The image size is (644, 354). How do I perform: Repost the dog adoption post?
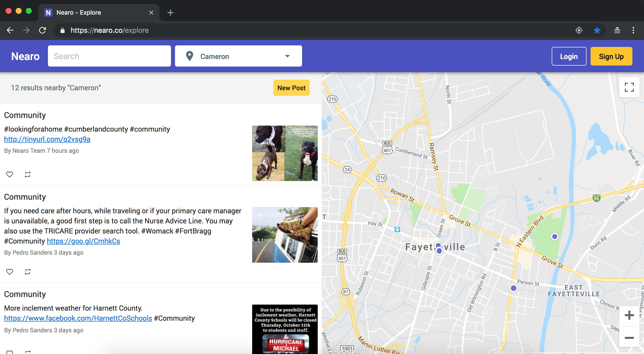(27, 174)
